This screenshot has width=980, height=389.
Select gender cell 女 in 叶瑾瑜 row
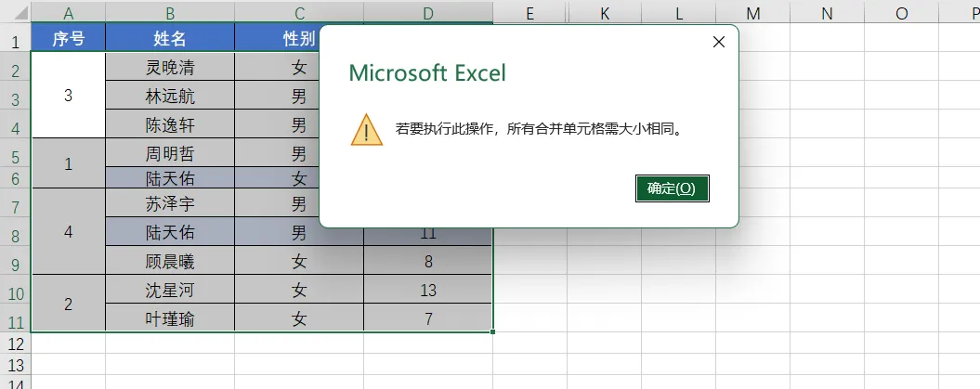(299, 318)
